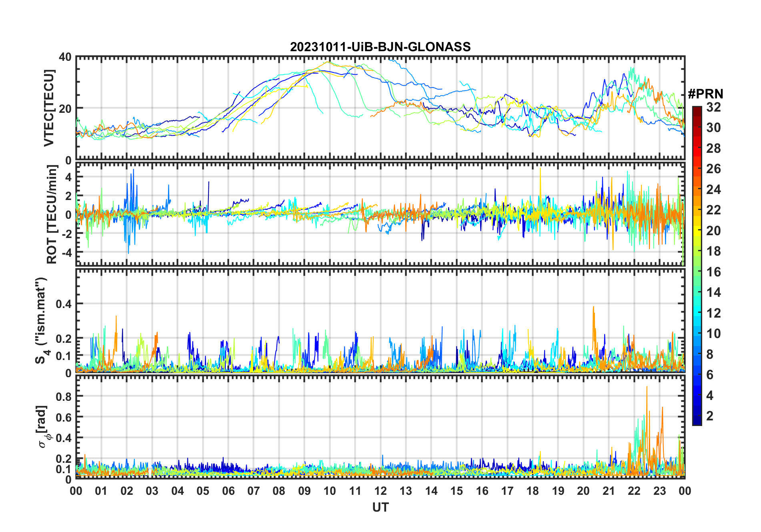Image resolution: width=761 pixels, height=532 pixels.
Task: Click the #PRN colorbar title
Action: [x=705, y=94]
